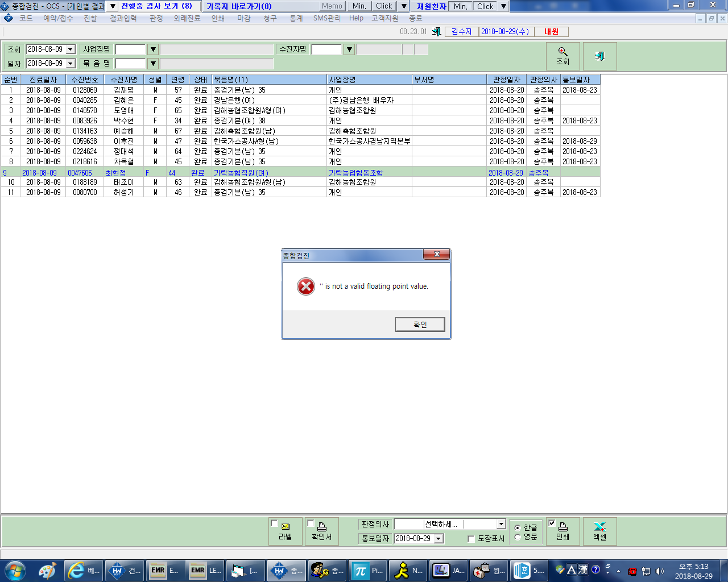
Task: Click the 인쇄 printer icon button
Action: point(563,531)
